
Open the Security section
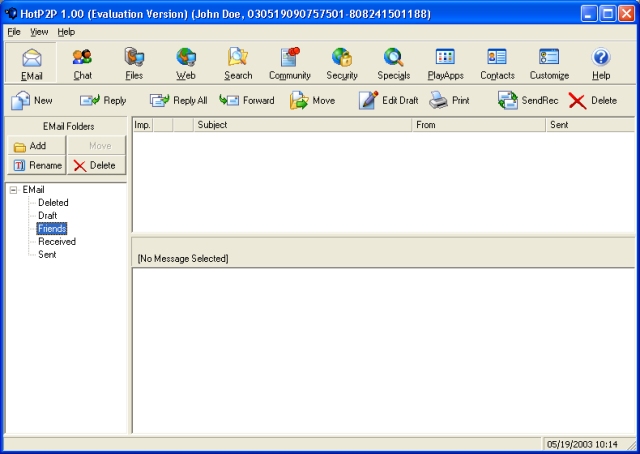342,63
